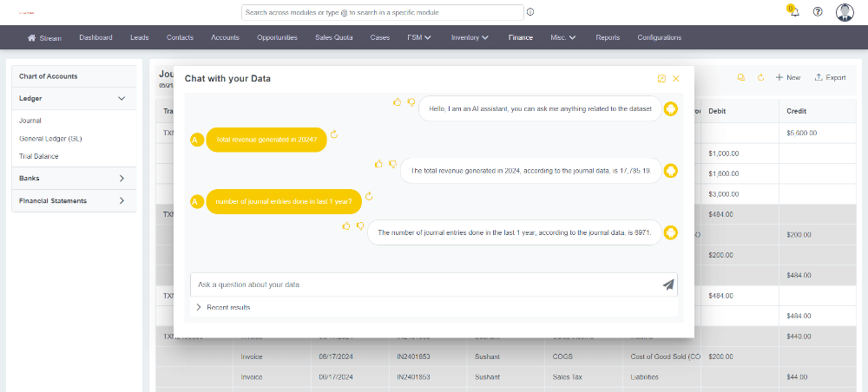Expand the Financial Statements section
This screenshot has height=392, width=868.
(x=122, y=201)
